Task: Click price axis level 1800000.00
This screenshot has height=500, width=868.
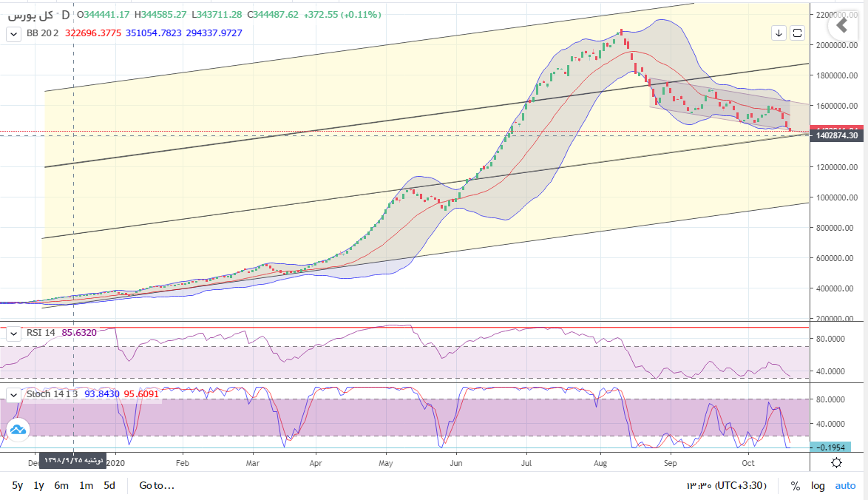Action: coord(837,76)
